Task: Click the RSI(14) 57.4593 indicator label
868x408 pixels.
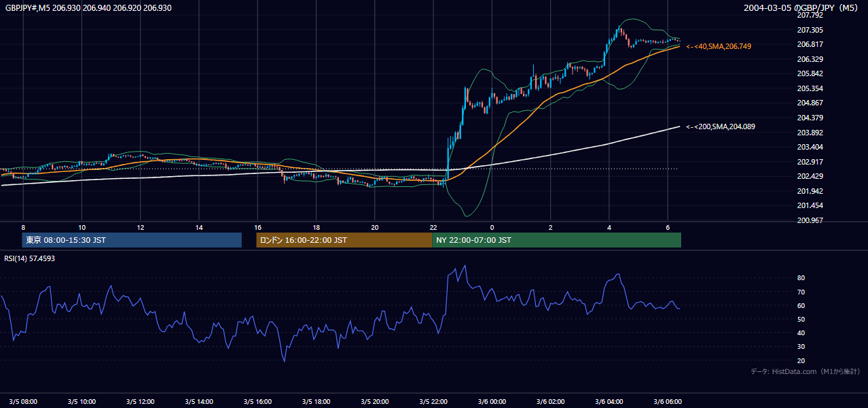Action: [30, 258]
